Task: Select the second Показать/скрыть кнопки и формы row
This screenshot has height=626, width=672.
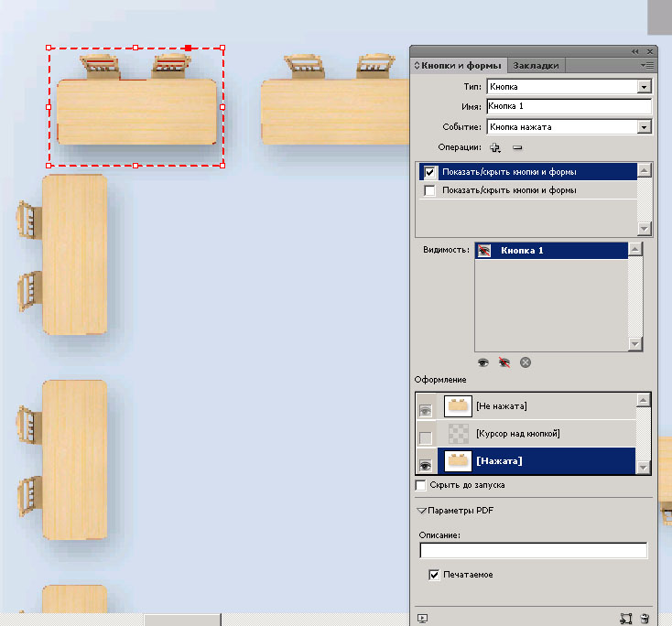Action: pyautogui.click(x=528, y=190)
